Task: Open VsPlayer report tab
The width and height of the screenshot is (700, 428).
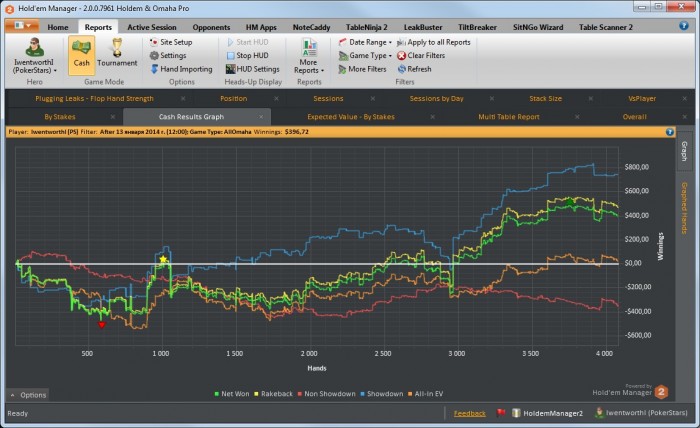Action: (642, 99)
